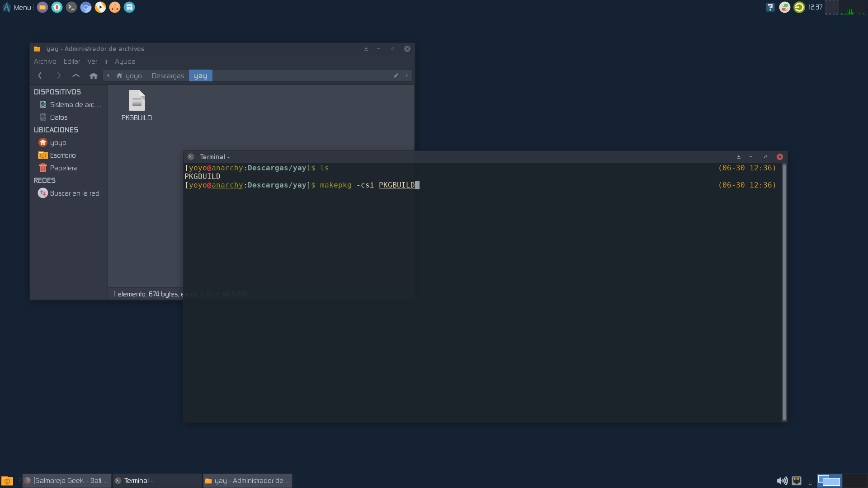Open the settings toggle switches panel icon
868x488 pixels.
pos(785,7)
